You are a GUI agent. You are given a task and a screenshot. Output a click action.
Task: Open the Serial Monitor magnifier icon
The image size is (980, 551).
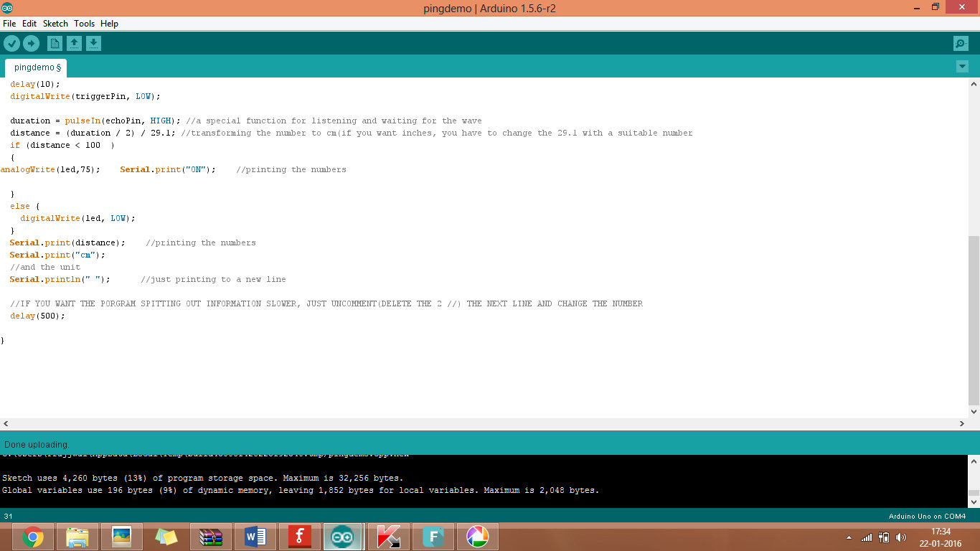[961, 43]
